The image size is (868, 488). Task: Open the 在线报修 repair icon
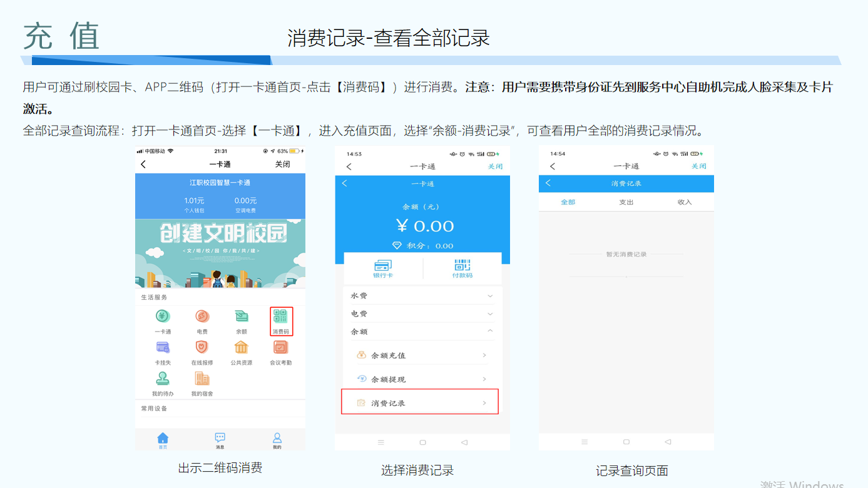[x=202, y=348]
